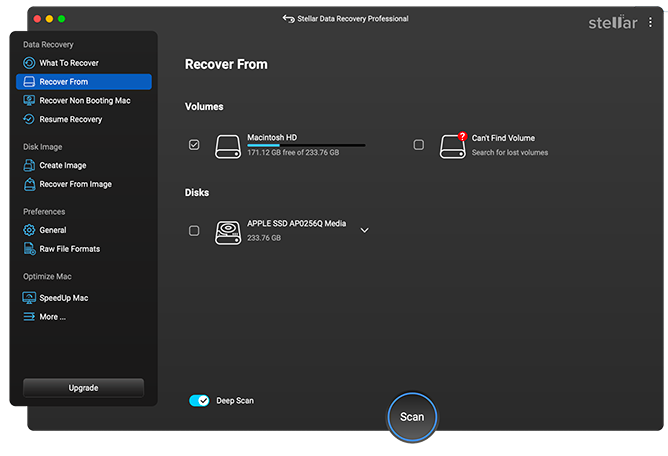Turn off the Deep Scan toggle

coord(199,401)
